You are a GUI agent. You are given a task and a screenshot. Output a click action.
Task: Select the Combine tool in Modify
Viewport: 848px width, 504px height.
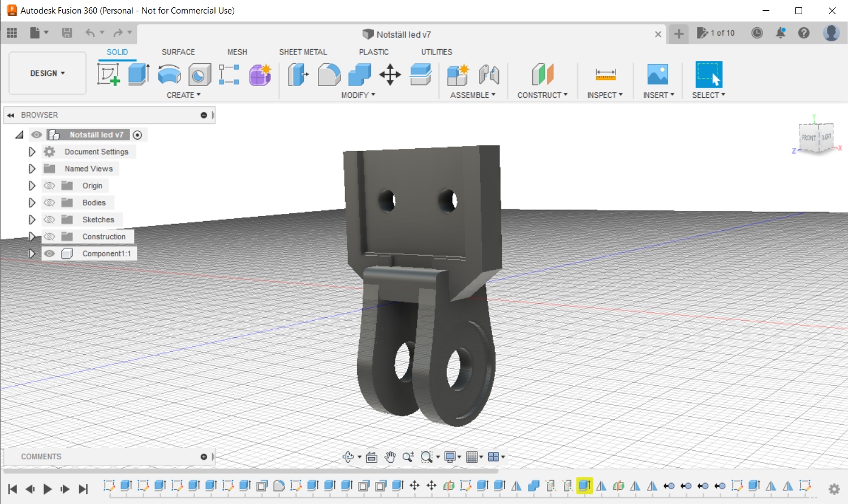[x=359, y=74]
